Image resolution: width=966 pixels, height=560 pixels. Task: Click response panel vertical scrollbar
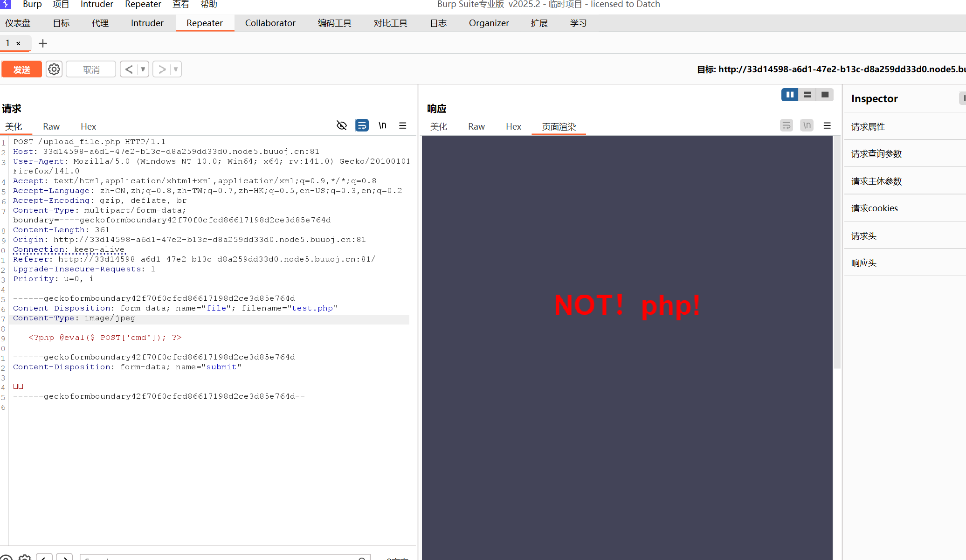[837, 252]
